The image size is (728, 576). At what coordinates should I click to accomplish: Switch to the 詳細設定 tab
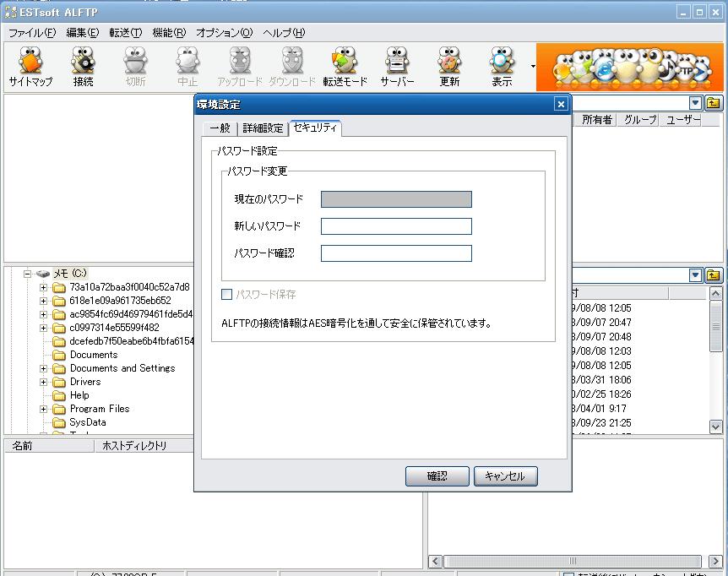click(263, 128)
